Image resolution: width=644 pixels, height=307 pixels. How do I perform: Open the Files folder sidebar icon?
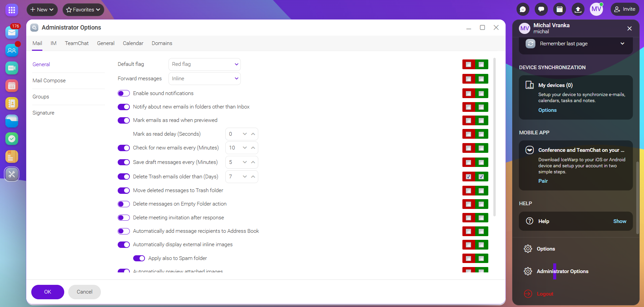pyautogui.click(x=12, y=121)
